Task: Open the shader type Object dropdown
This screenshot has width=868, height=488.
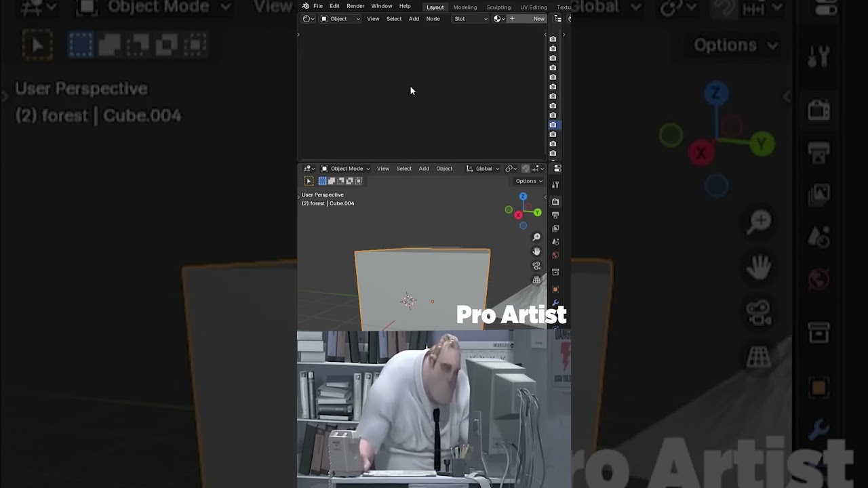Action: [x=340, y=19]
